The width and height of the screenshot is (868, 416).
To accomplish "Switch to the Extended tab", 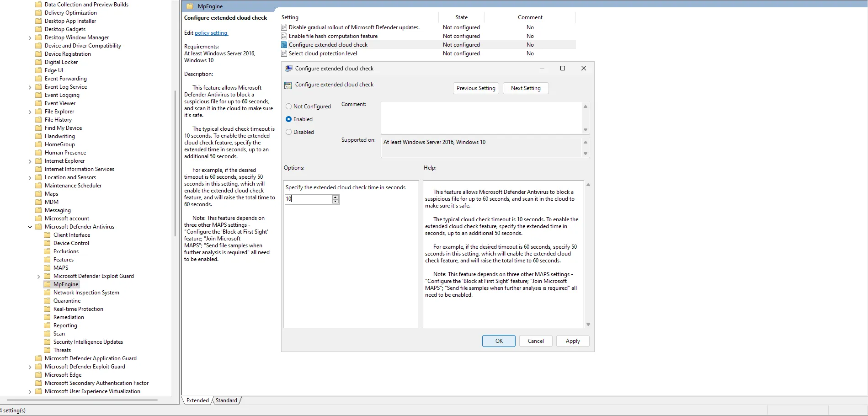I will click(197, 400).
